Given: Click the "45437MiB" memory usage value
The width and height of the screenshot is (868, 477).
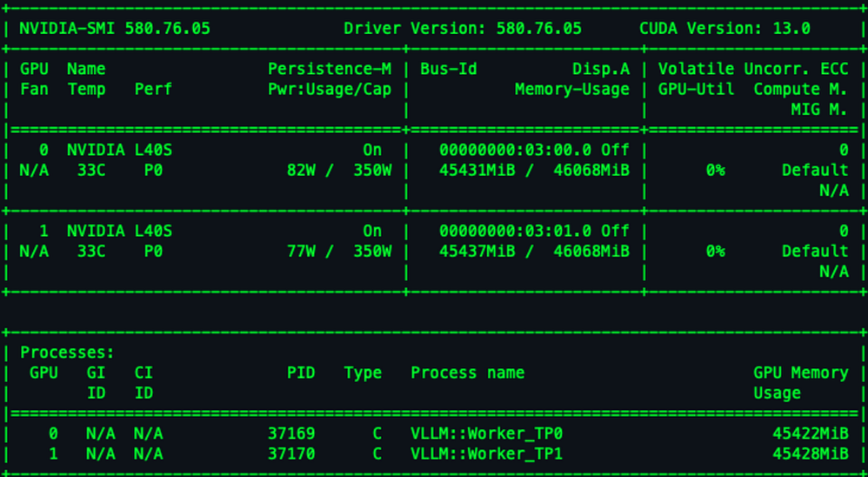Looking at the screenshot, I should tap(477, 252).
